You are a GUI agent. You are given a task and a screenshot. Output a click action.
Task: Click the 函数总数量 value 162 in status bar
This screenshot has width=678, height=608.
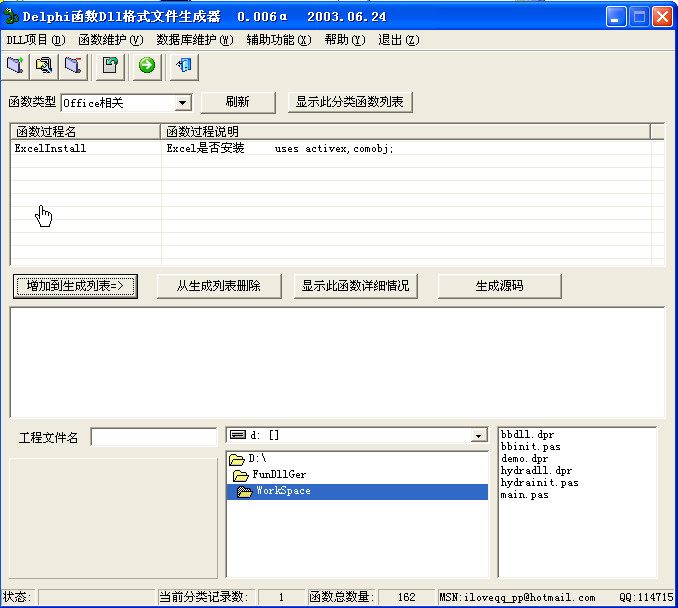click(x=406, y=597)
